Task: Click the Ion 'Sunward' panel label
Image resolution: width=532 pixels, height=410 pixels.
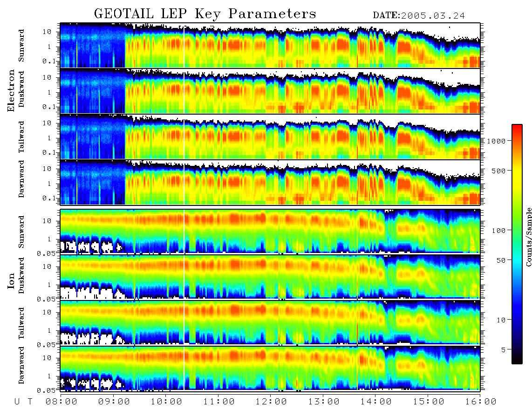Action: click(21, 232)
